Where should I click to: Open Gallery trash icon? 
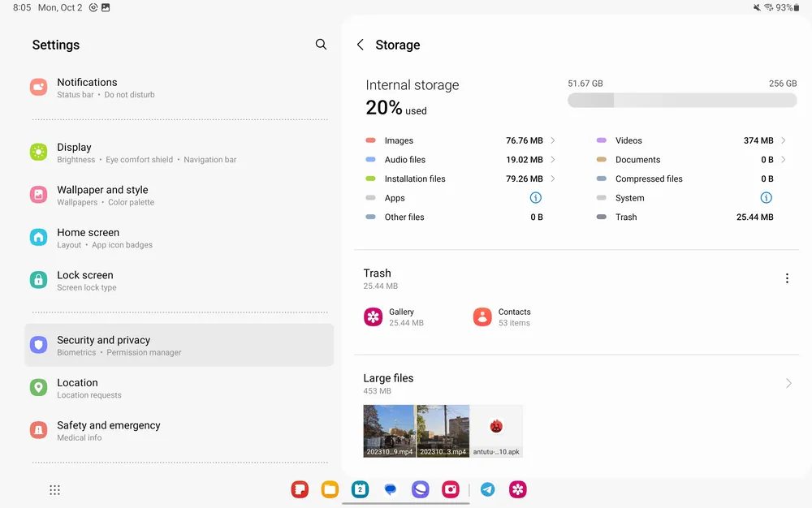pyautogui.click(x=373, y=316)
